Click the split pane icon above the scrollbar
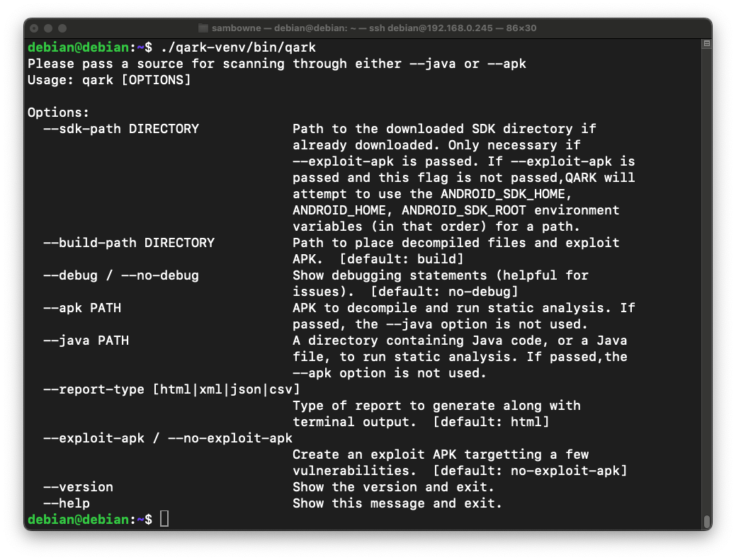Viewport: 736px width, 560px height. click(x=706, y=45)
